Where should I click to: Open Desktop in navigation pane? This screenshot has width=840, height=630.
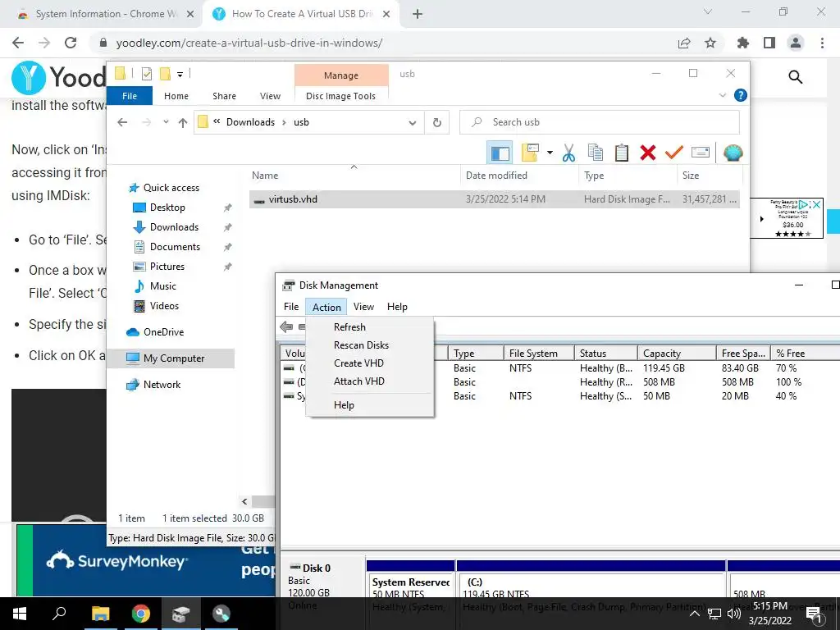point(167,208)
